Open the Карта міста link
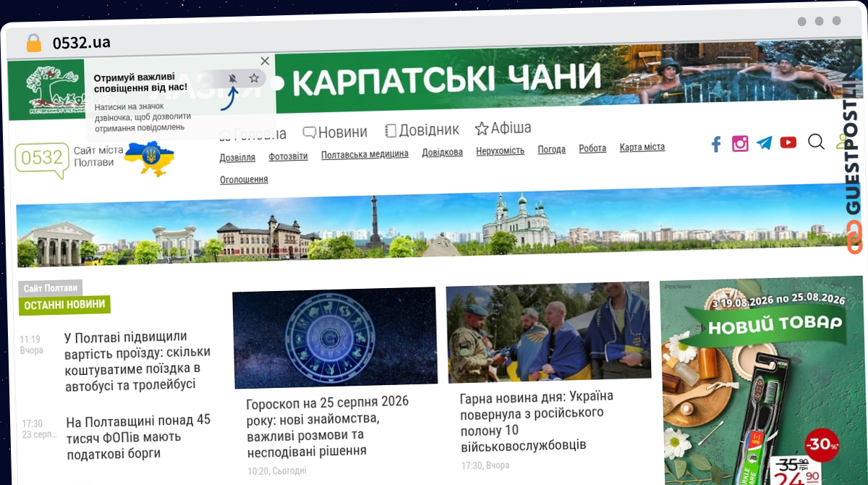 pos(642,148)
